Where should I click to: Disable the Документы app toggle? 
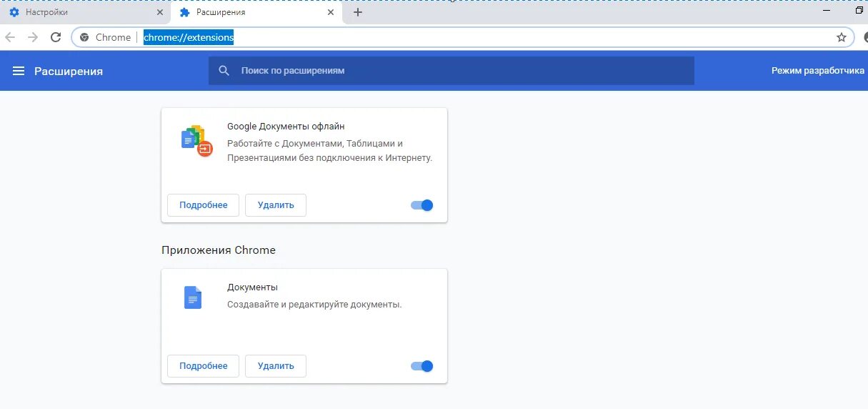click(x=422, y=366)
